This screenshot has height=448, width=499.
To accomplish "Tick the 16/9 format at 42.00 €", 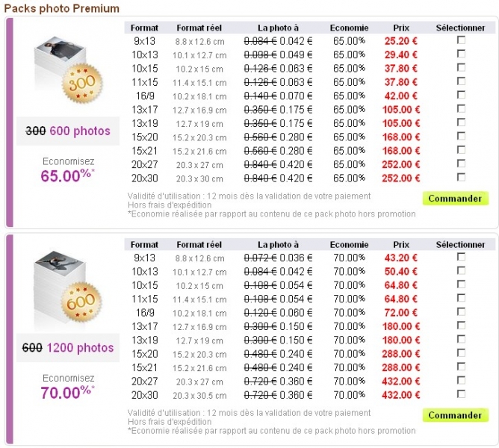I will coord(461,95).
